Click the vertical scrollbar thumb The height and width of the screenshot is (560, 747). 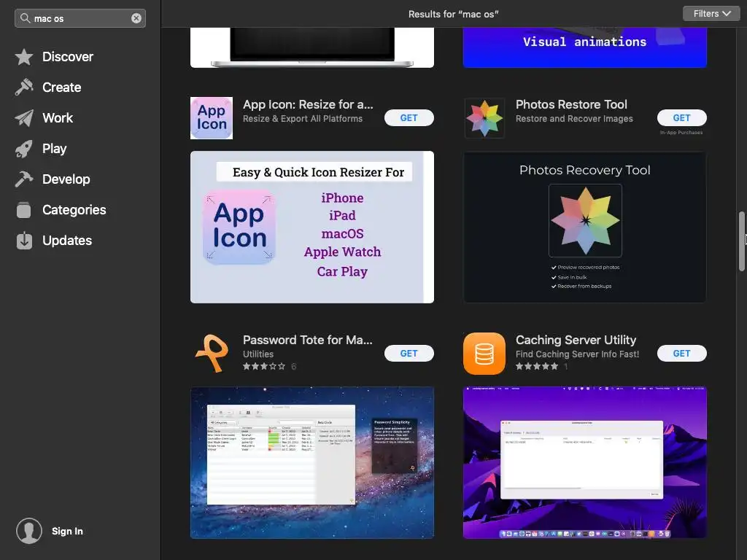pos(741,241)
